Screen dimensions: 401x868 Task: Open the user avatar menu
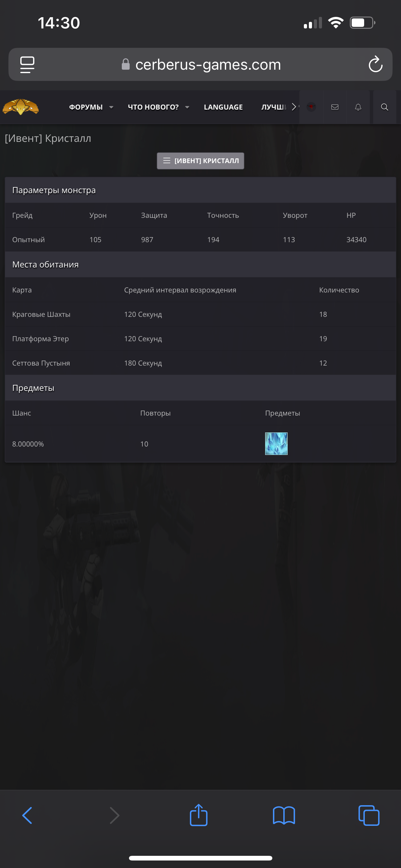(x=311, y=107)
